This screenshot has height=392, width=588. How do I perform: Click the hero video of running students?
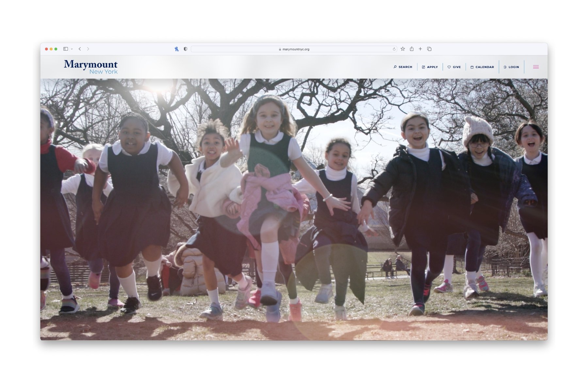point(294,209)
